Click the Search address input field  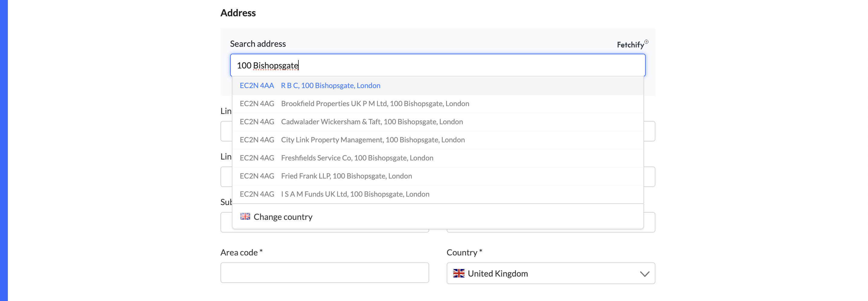click(x=437, y=65)
